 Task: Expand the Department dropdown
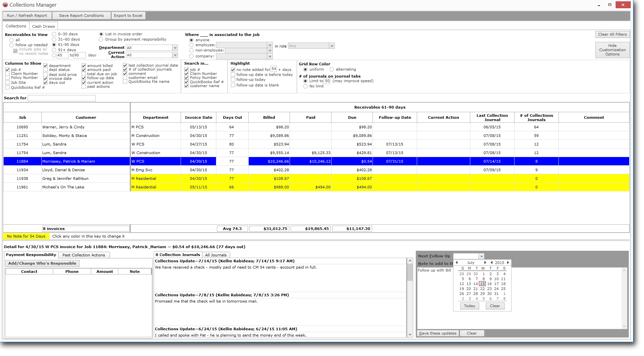pyautogui.click(x=175, y=48)
